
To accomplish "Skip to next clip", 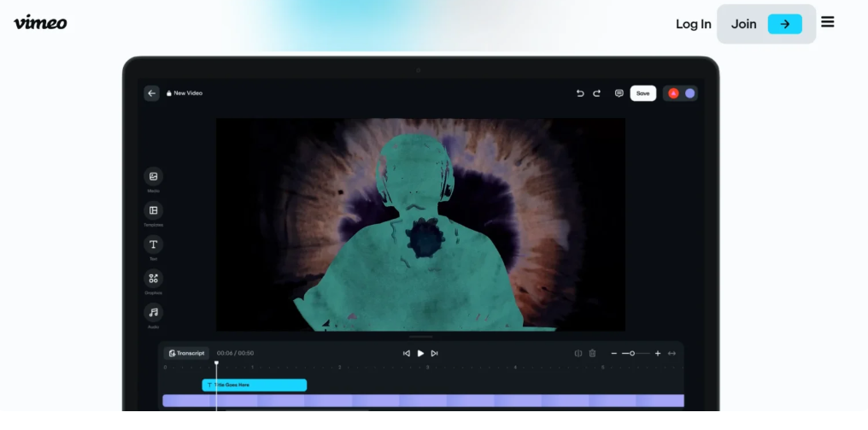I will (x=435, y=354).
